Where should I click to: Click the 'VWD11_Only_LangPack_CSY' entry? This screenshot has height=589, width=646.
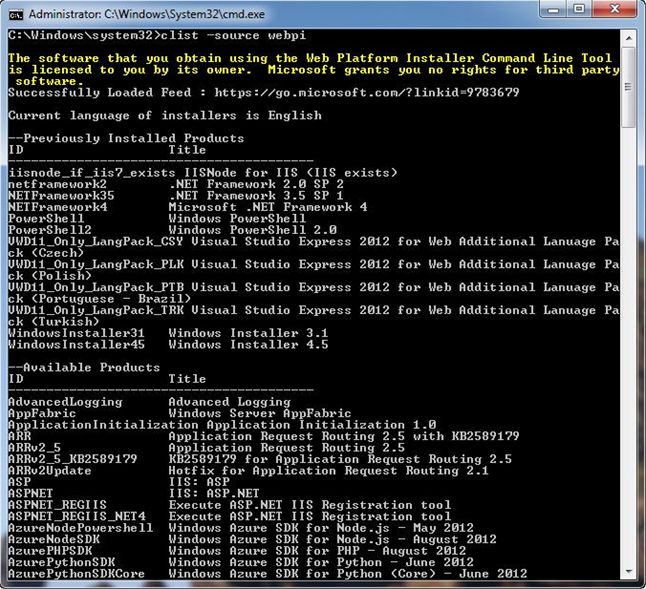pyautogui.click(x=96, y=241)
